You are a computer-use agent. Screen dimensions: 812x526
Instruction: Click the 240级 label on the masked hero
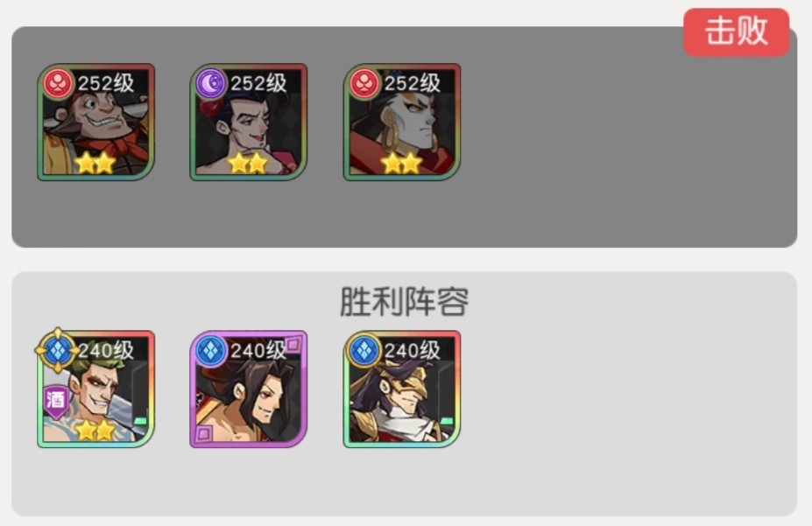point(413,351)
